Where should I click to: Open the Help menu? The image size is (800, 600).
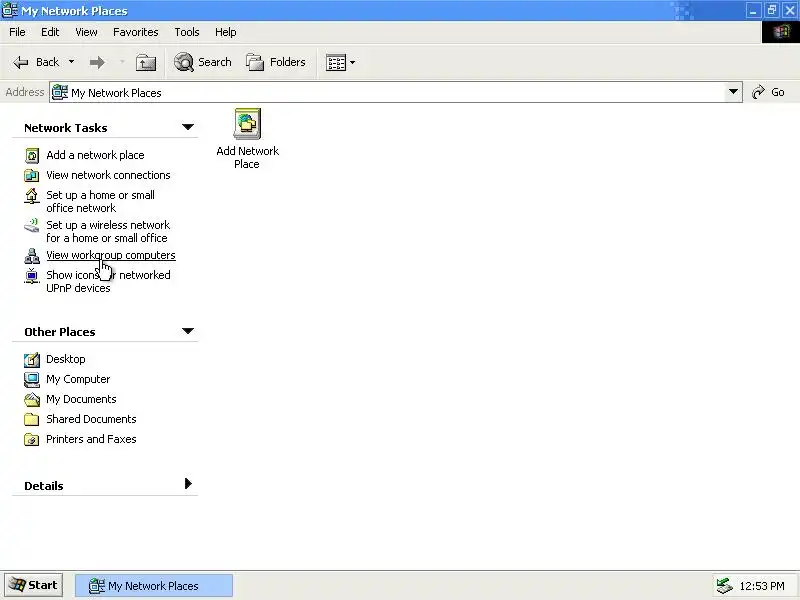coord(226,32)
